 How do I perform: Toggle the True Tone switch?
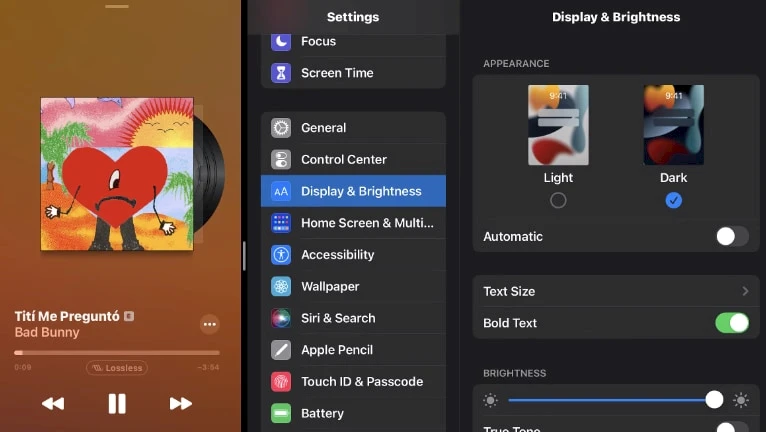point(732,427)
